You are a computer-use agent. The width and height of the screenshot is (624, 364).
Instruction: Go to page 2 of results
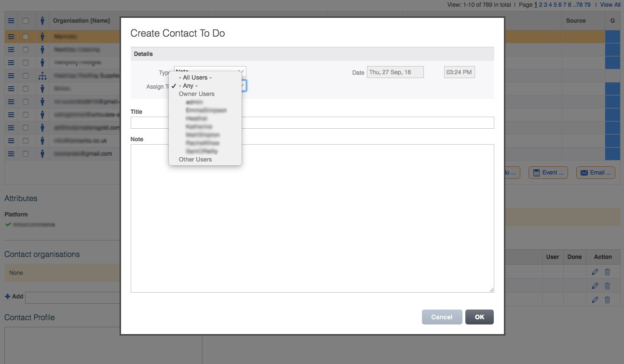click(x=541, y=5)
